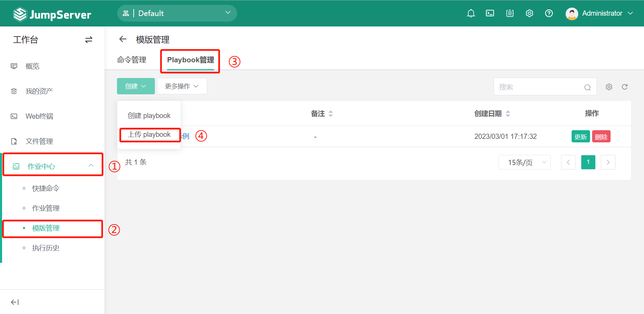Open the 15条/页 page size selector

524,162
